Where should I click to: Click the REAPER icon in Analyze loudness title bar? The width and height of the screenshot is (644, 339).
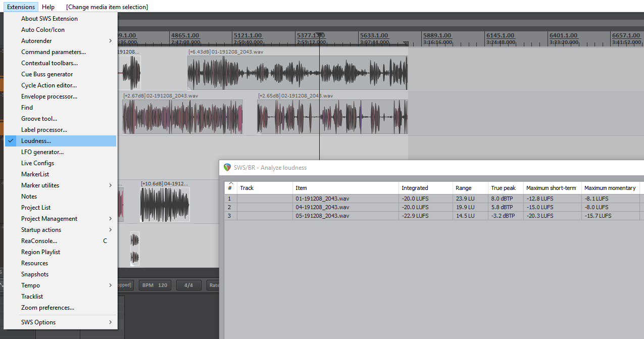[227, 168]
